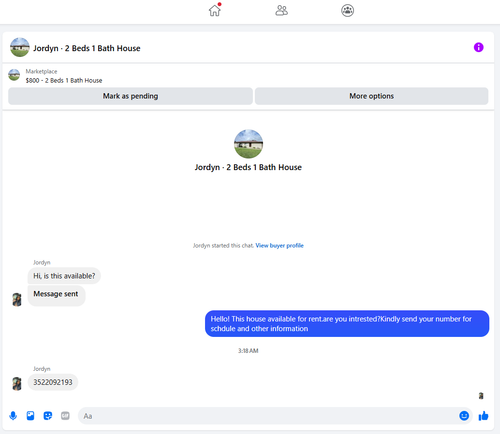Open the $800 - 2 Beds 1 Bath House listing

pos(64,80)
